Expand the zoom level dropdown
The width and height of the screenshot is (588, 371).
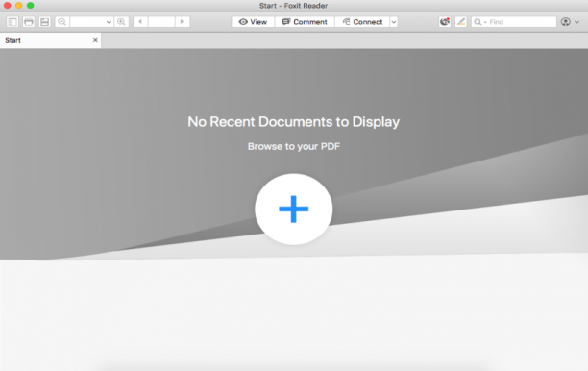pyautogui.click(x=109, y=22)
